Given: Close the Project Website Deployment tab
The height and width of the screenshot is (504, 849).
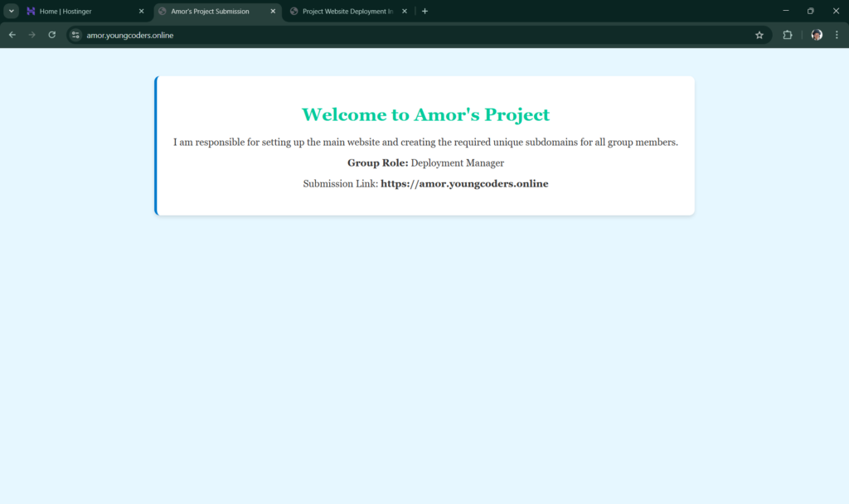Looking at the screenshot, I should [x=405, y=12].
